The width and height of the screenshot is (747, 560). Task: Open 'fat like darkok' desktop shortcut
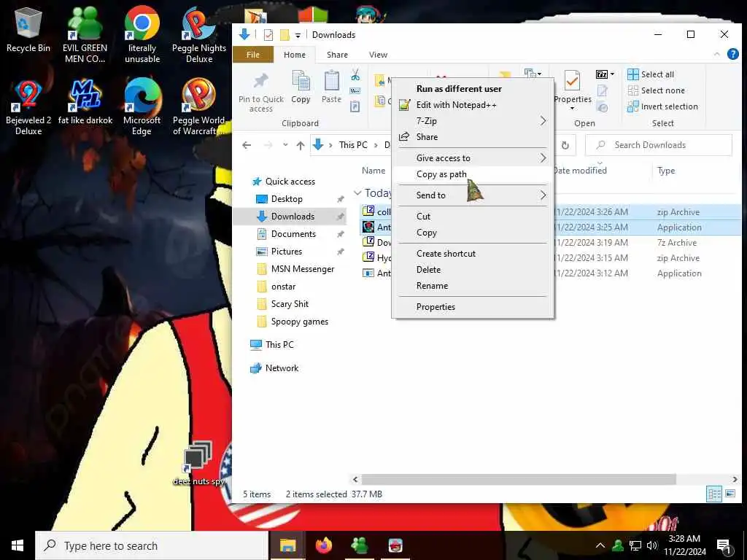[x=85, y=102]
